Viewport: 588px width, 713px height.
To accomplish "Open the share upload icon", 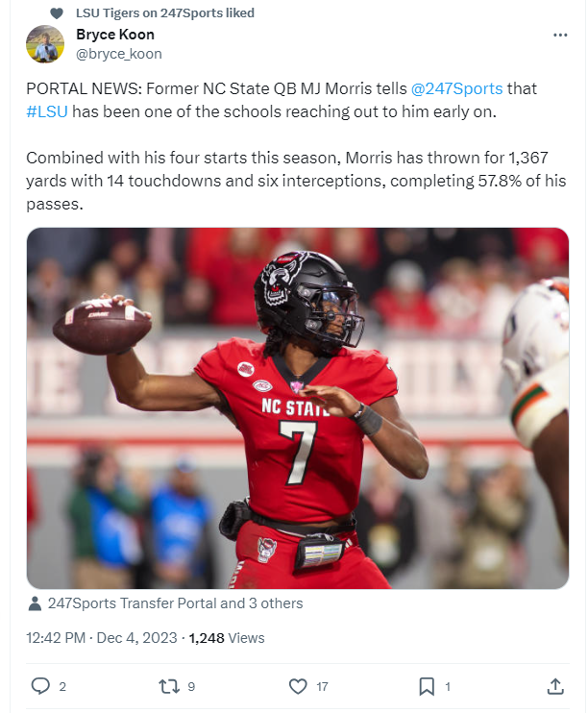I will (x=555, y=686).
